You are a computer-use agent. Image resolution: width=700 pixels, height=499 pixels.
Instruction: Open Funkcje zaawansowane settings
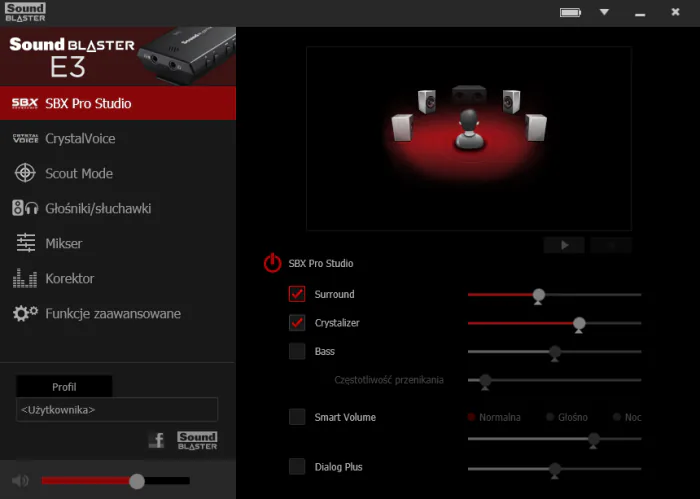118,313
